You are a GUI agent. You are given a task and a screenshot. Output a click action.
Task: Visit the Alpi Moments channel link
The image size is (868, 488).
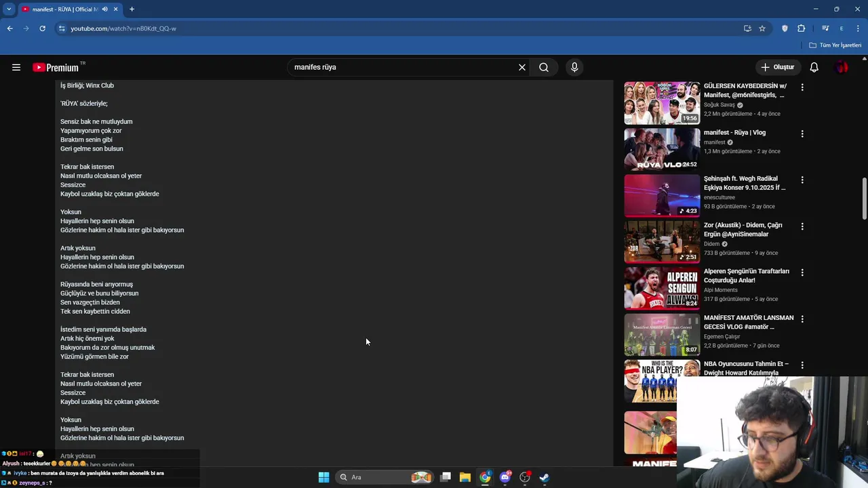[721, 290]
